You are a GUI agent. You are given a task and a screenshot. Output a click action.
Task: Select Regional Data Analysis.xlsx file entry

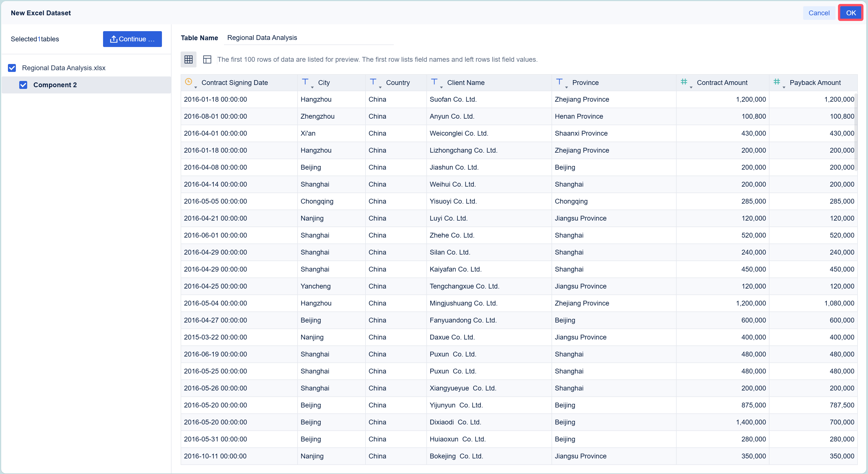click(x=64, y=68)
